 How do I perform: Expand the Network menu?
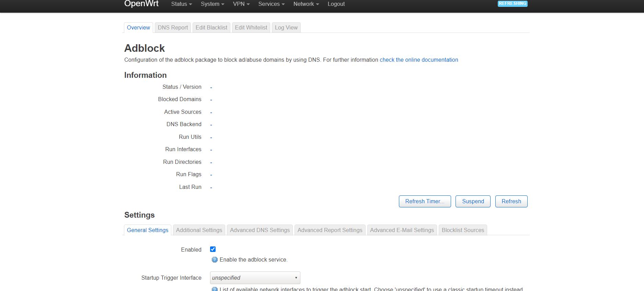point(306,4)
